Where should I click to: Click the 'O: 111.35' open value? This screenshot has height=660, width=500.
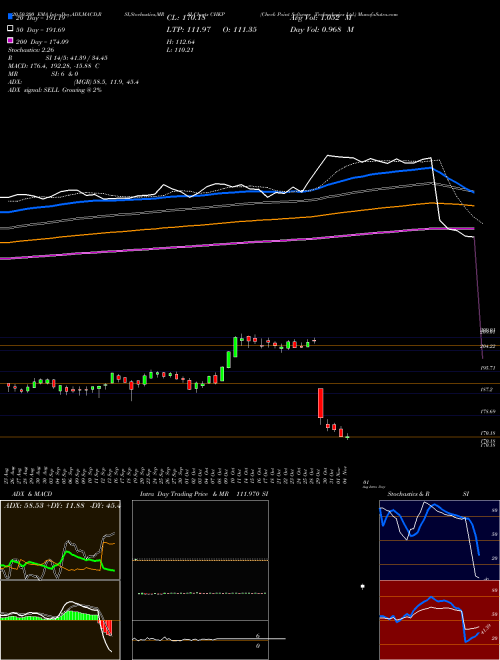[239, 30]
